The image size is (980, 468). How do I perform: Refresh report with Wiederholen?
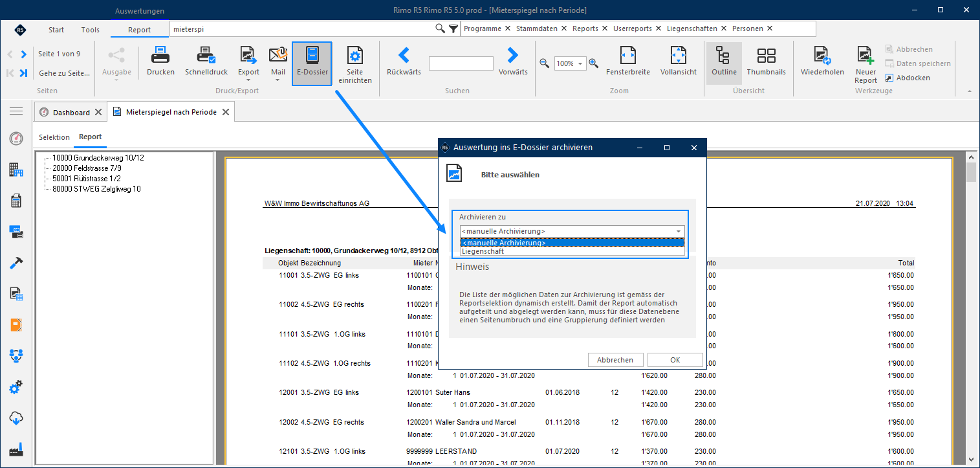(x=822, y=62)
